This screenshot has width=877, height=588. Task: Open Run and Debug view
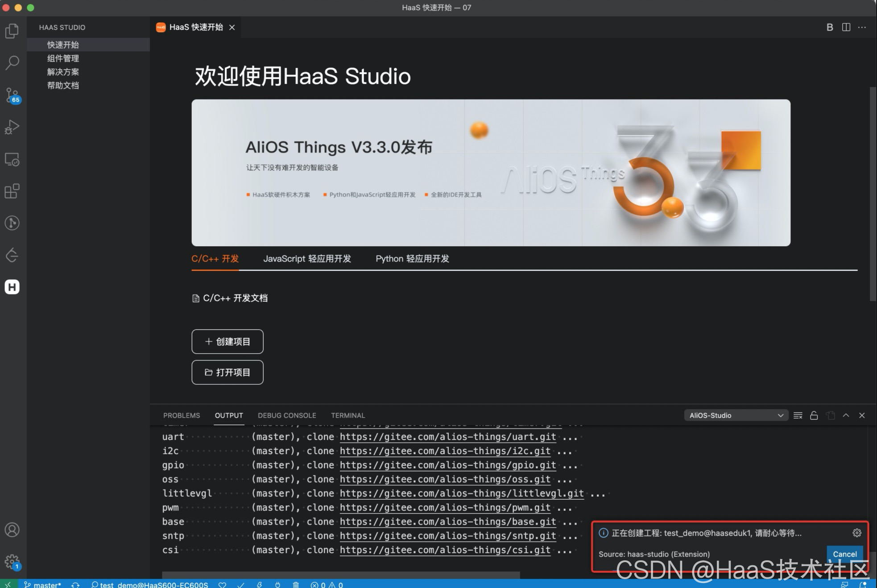pyautogui.click(x=12, y=127)
